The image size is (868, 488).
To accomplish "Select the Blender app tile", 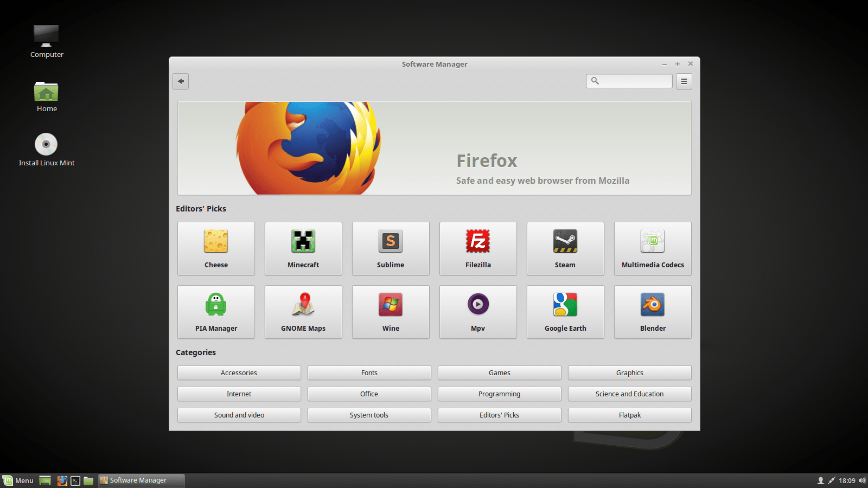I will [653, 312].
